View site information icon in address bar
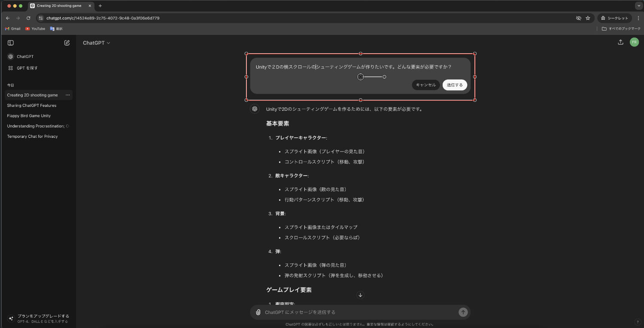The height and width of the screenshot is (328, 644). click(41, 18)
